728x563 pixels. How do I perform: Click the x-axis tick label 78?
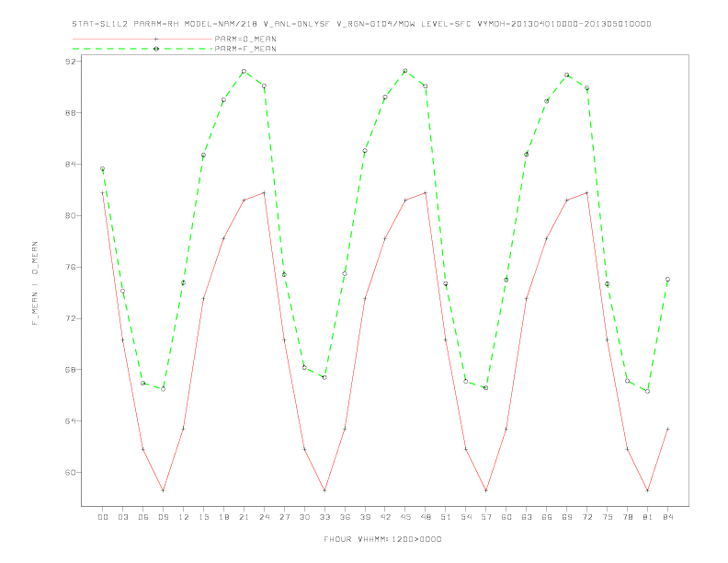tap(627, 517)
